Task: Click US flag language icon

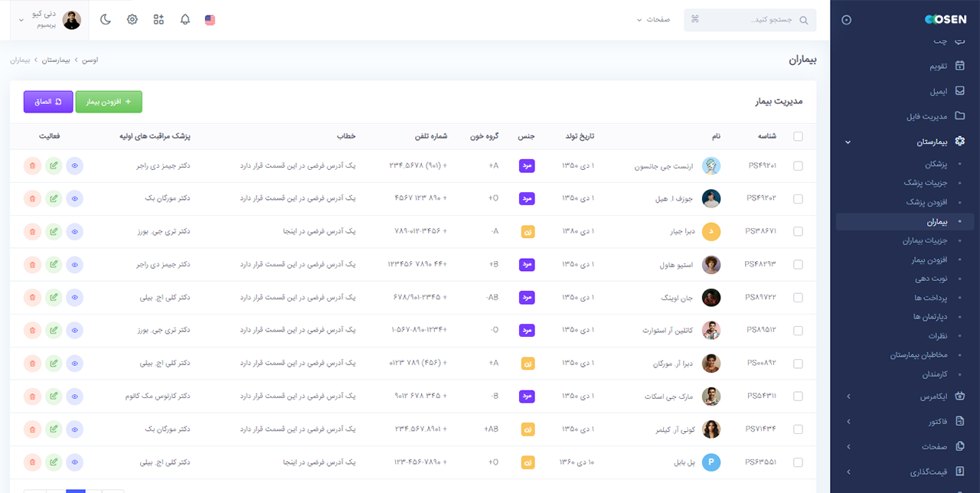Action: coord(210,20)
